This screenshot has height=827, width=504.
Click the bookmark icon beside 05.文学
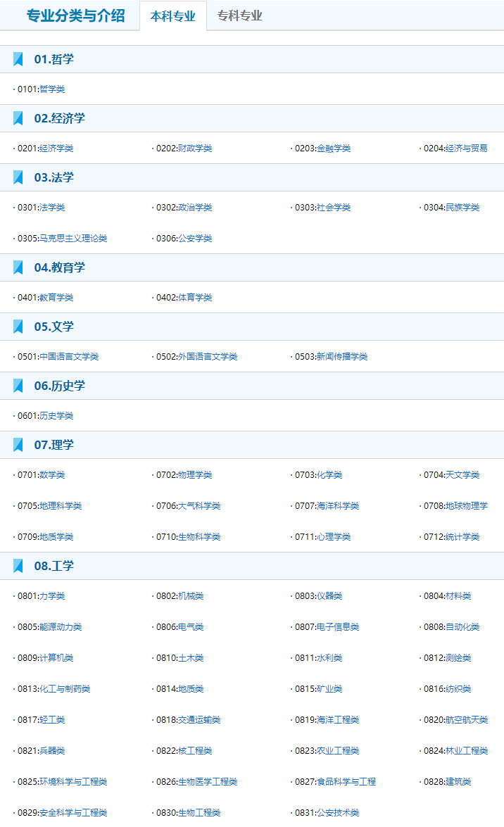pos(18,327)
